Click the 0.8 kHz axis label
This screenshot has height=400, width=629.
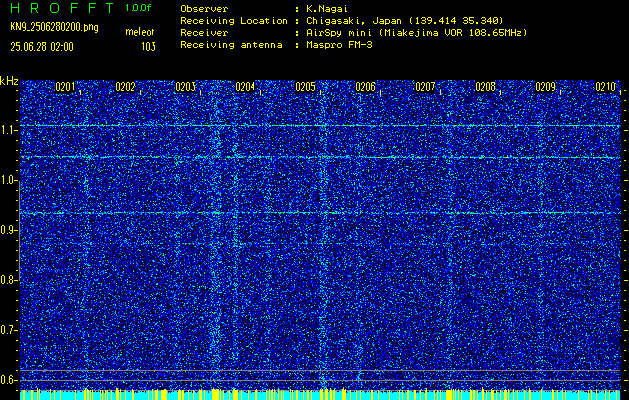pyautogui.click(x=8, y=280)
